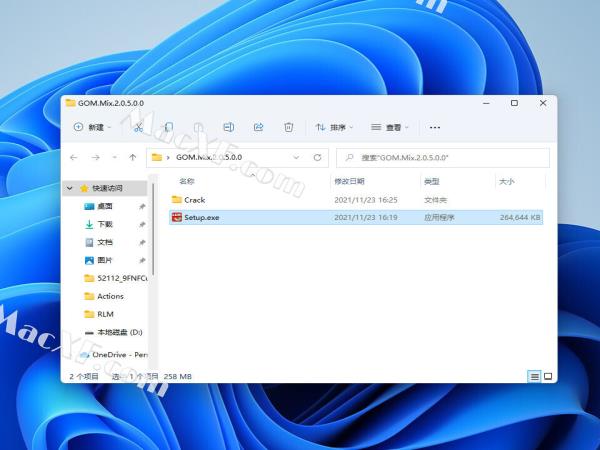Click the Rename icon in toolbar
This screenshot has width=600, height=450.
pyautogui.click(x=228, y=127)
